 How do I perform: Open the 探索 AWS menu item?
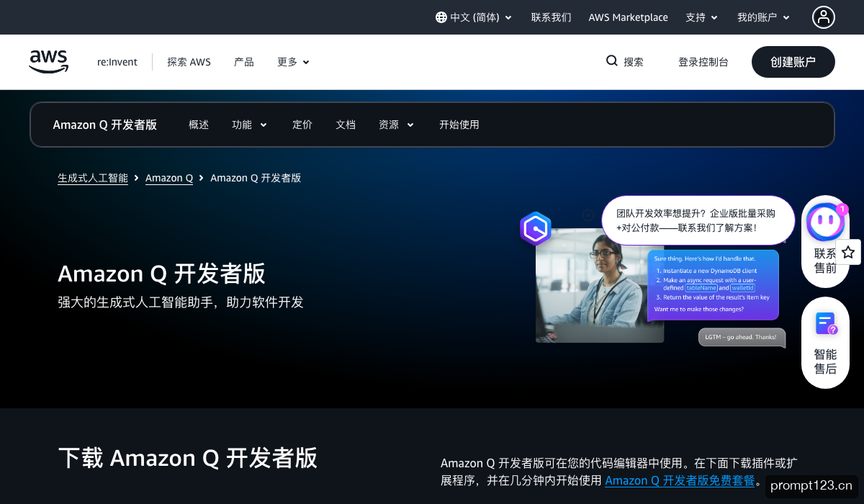point(189,62)
